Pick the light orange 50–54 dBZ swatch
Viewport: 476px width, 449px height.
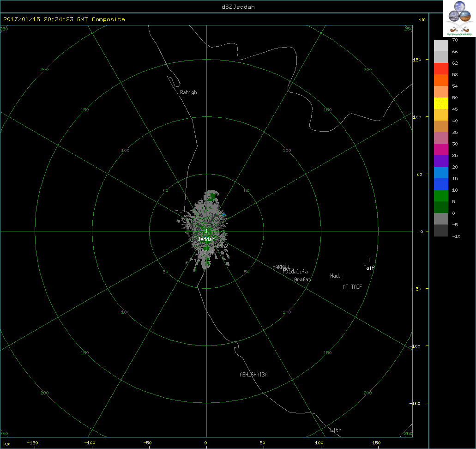(441, 92)
